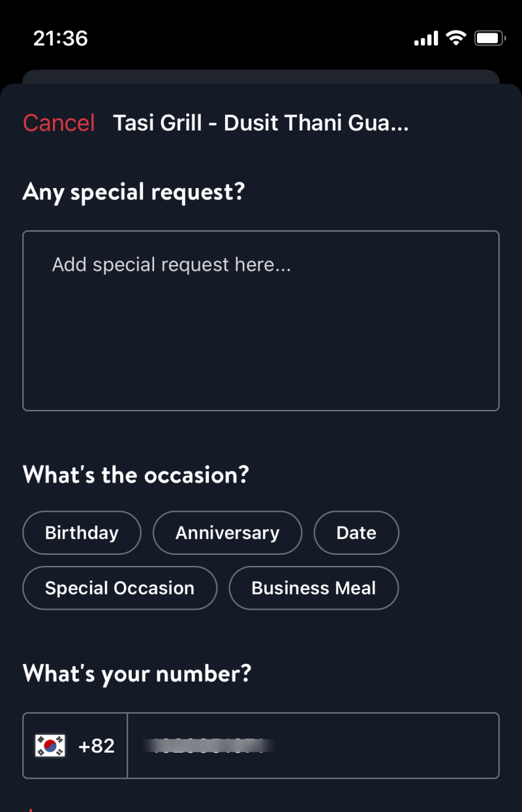Select the Birthday occasion chip

tap(82, 533)
